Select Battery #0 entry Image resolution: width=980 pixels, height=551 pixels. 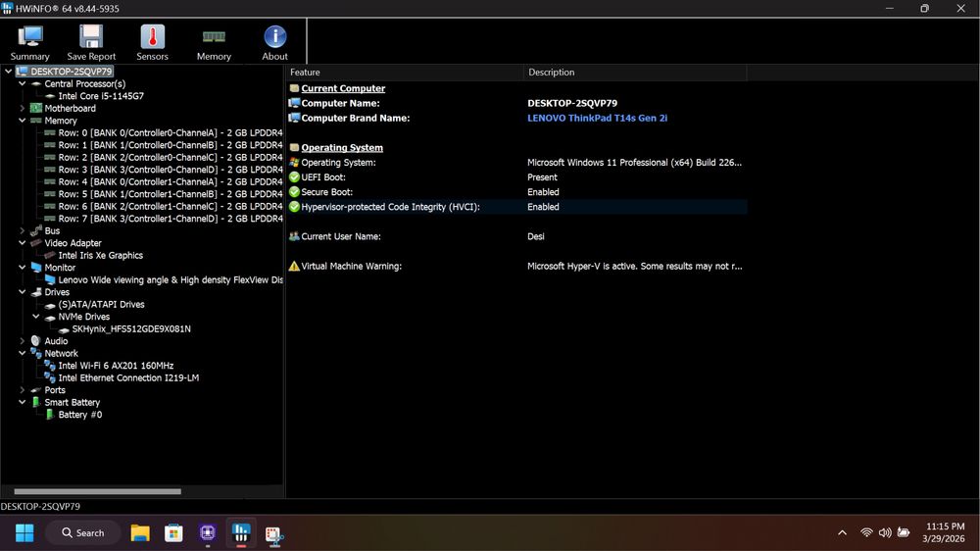click(x=80, y=415)
